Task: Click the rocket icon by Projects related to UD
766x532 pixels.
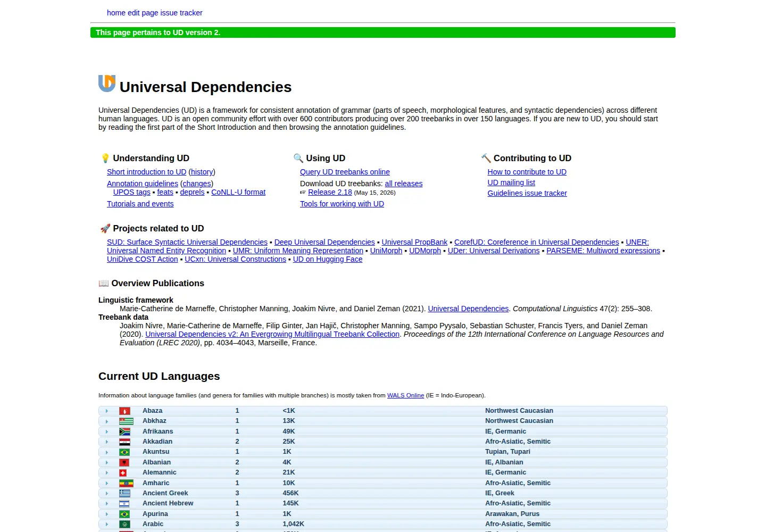Action: coord(105,228)
